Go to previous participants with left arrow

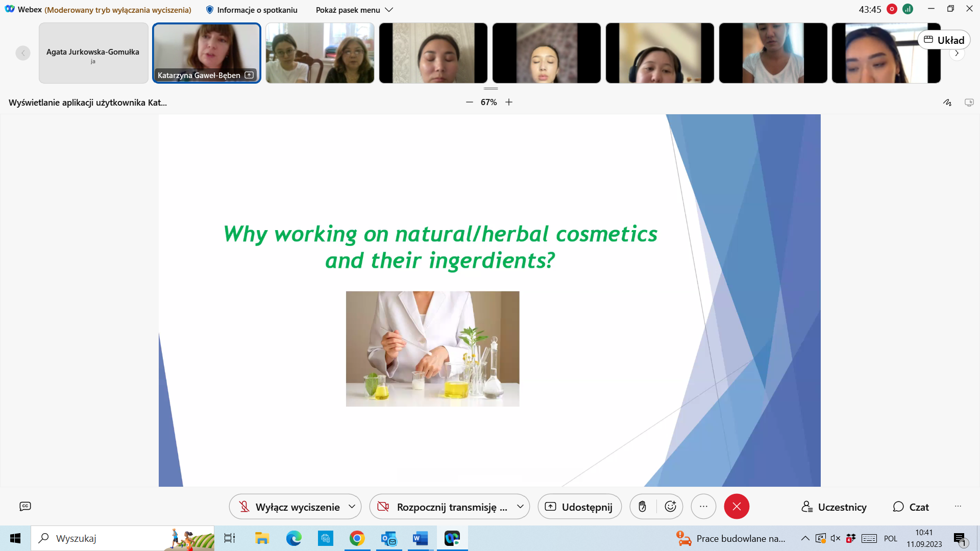[23, 53]
